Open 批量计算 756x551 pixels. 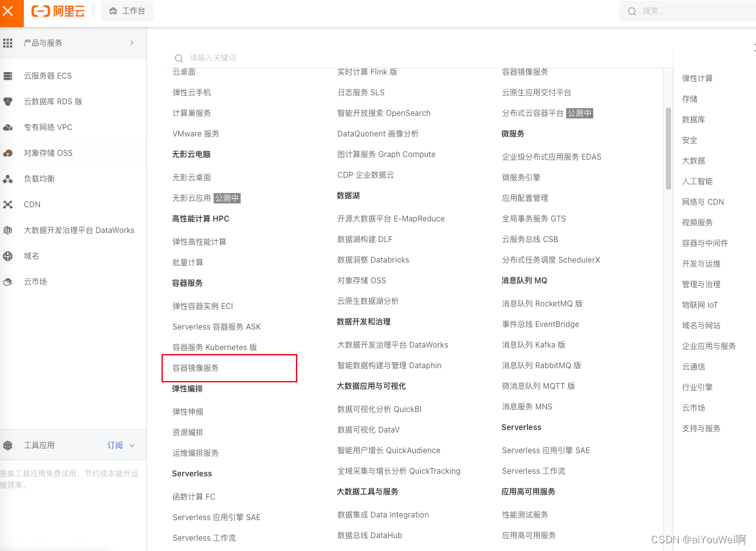[188, 263]
